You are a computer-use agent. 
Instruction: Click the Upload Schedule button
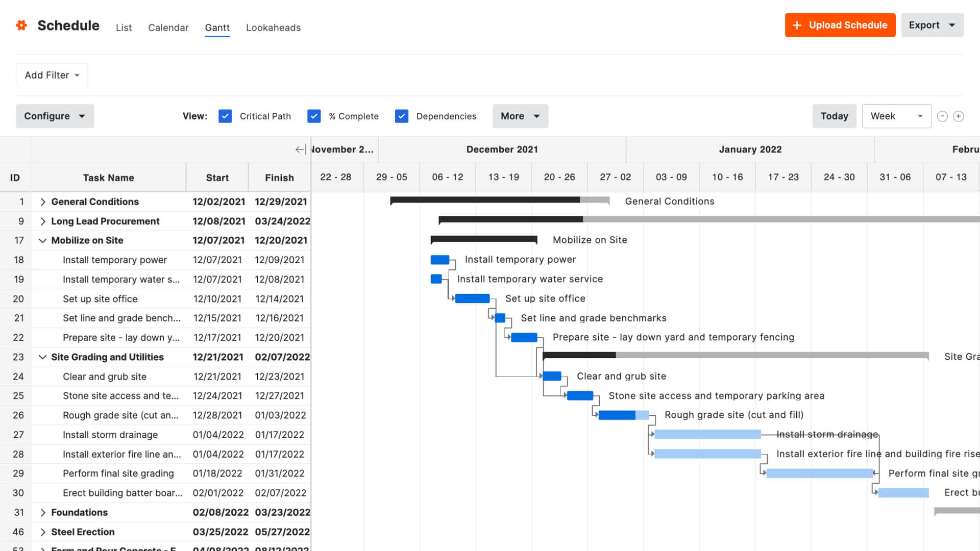pyautogui.click(x=840, y=25)
